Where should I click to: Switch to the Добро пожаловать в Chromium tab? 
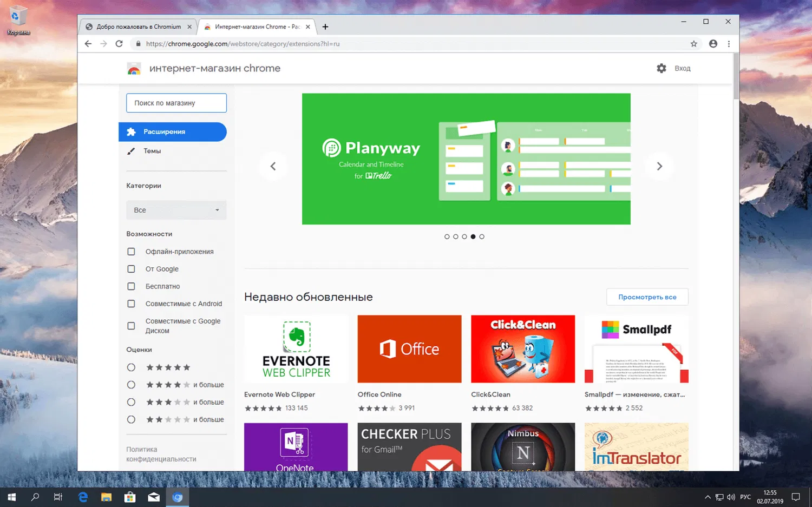tap(139, 27)
